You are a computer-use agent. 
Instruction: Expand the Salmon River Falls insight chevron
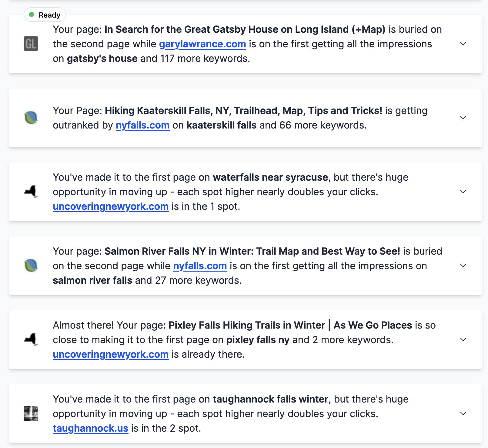[463, 266]
